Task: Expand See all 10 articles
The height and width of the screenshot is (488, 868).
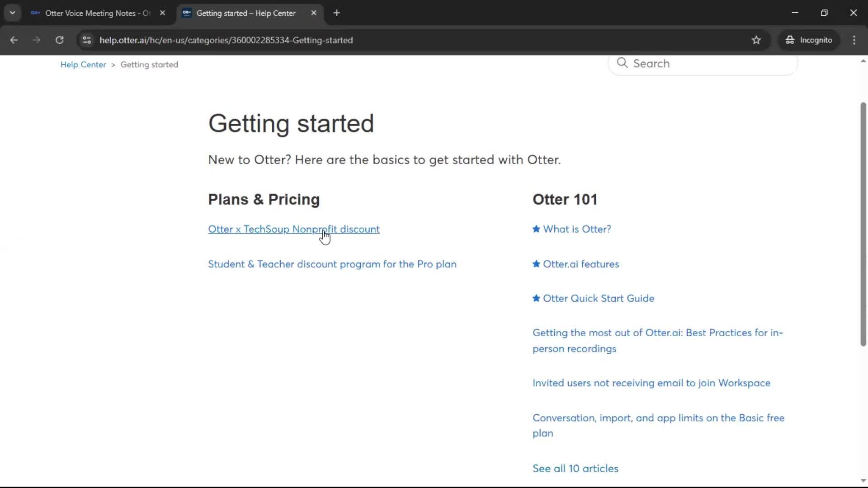Action: (x=575, y=469)
